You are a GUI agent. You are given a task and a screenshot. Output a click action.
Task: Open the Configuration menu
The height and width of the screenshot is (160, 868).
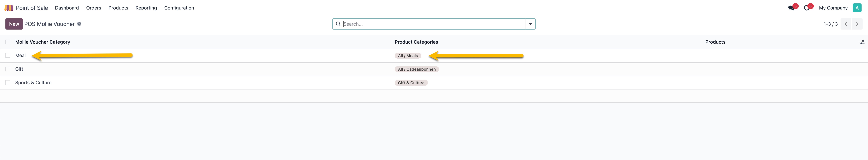[x=179, y=8]
